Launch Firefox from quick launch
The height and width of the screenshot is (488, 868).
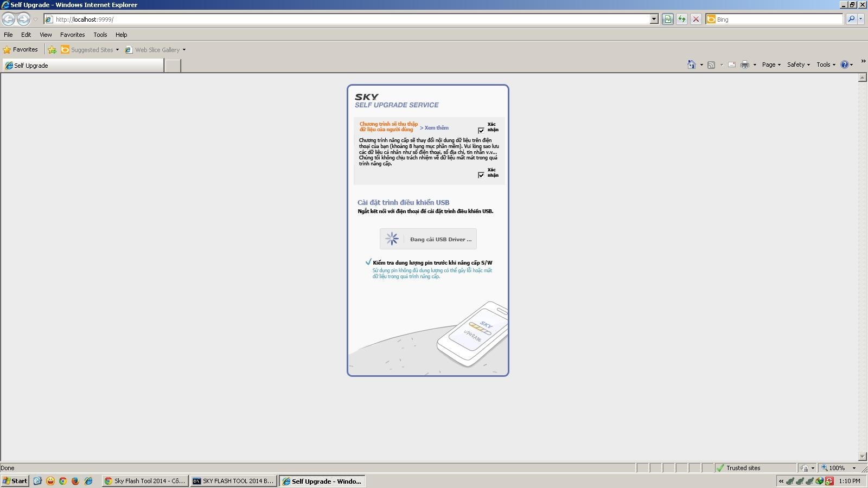(75, 481)
